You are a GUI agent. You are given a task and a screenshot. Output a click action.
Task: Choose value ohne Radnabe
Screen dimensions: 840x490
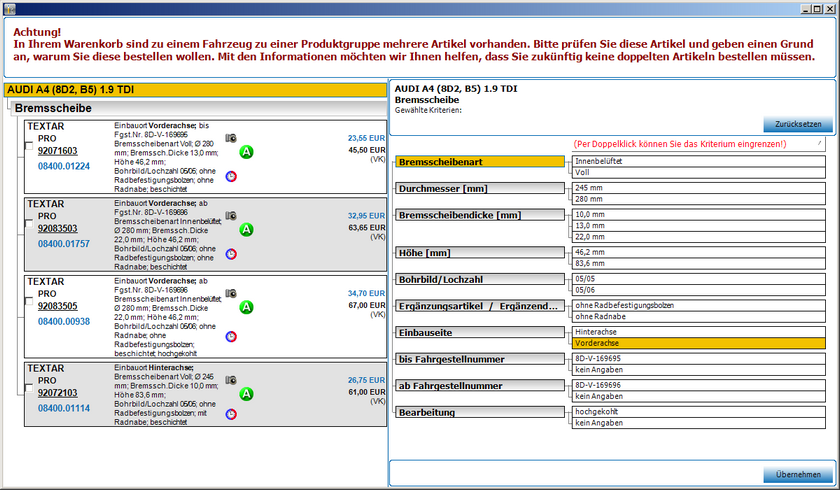tap(699, 316)
